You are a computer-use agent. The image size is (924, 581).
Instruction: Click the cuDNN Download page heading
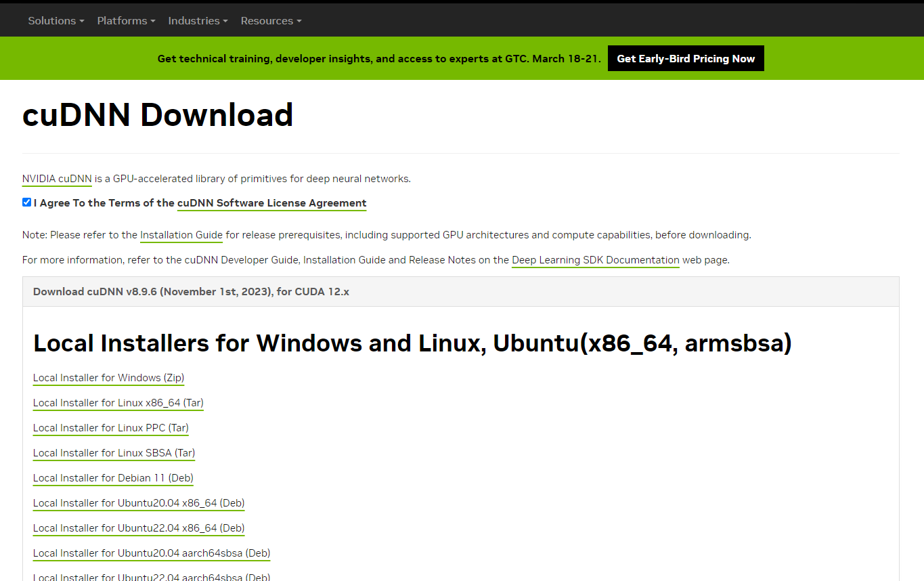tap(158, 114)
